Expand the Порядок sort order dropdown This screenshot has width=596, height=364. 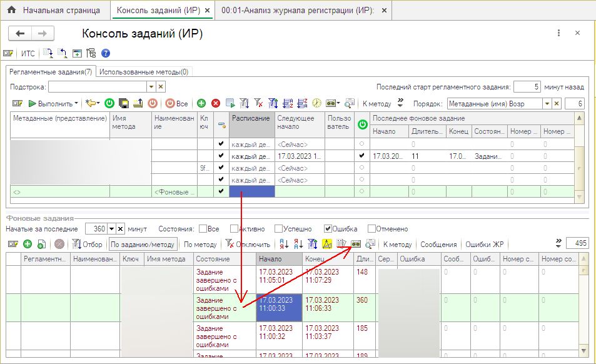coord(547,103)
